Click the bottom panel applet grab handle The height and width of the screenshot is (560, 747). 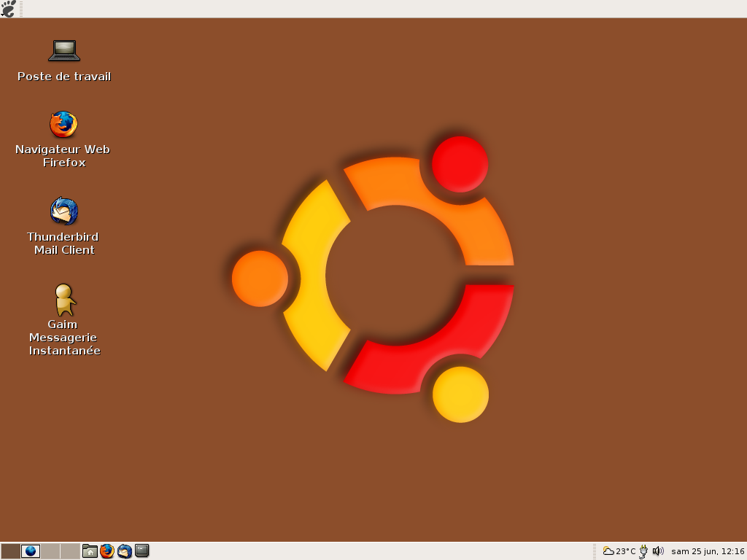tap(595, 551)
